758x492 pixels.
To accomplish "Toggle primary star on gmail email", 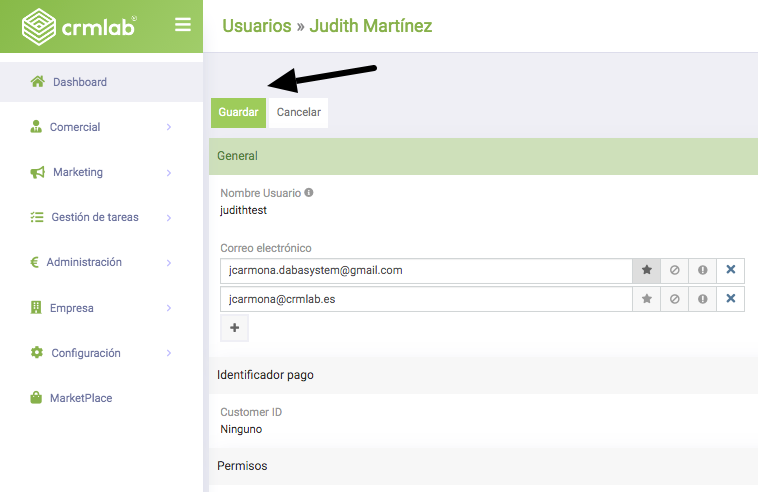I will tap(646, 270).
